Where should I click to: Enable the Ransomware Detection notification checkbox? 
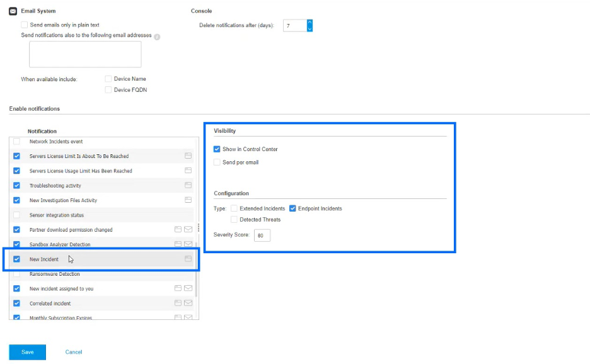click(x=17, y=274)
